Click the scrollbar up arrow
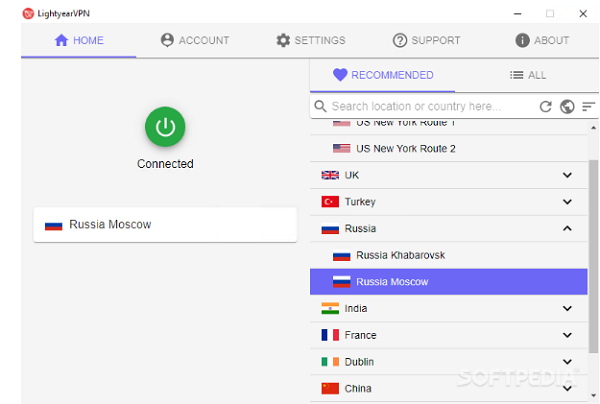600x404 pixels. point(593,127)
